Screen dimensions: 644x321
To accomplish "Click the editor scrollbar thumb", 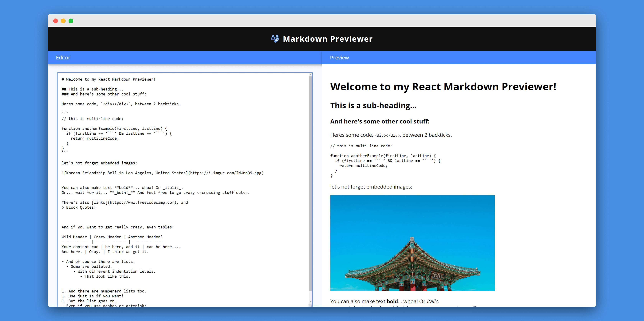I will pos(310,184).
